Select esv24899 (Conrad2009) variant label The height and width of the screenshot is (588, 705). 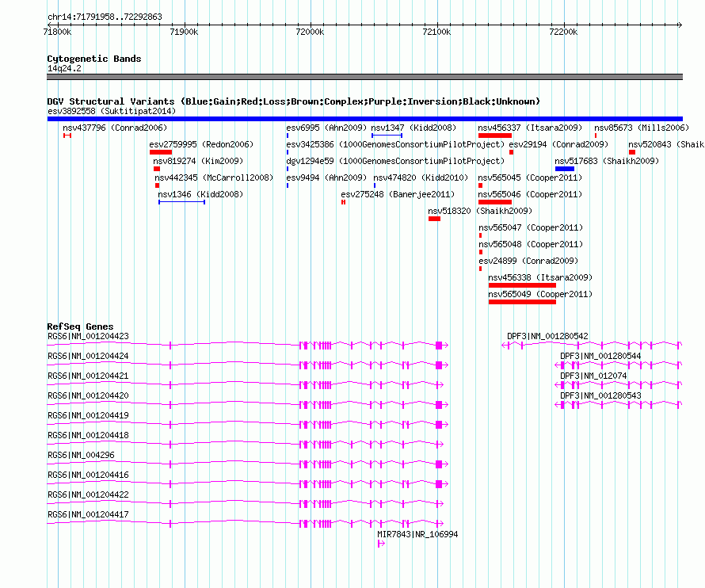coord(529,261)
